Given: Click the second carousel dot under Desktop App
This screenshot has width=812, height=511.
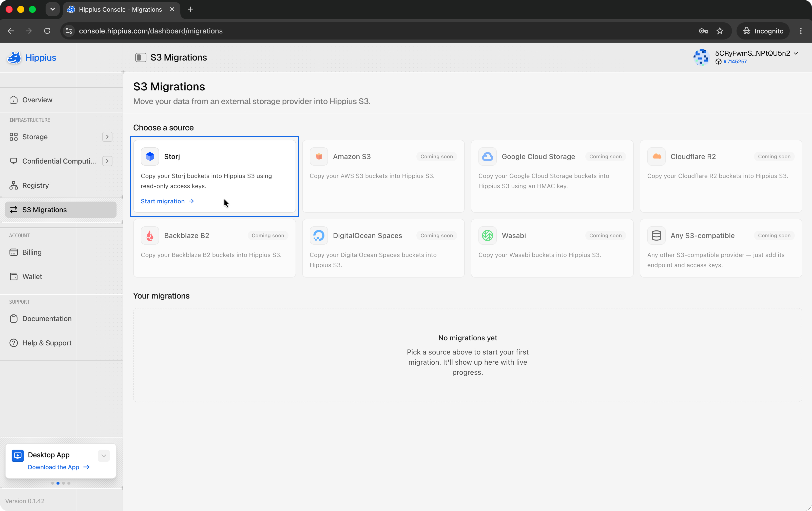Looking at the screenshot, I should pos(58,483).
